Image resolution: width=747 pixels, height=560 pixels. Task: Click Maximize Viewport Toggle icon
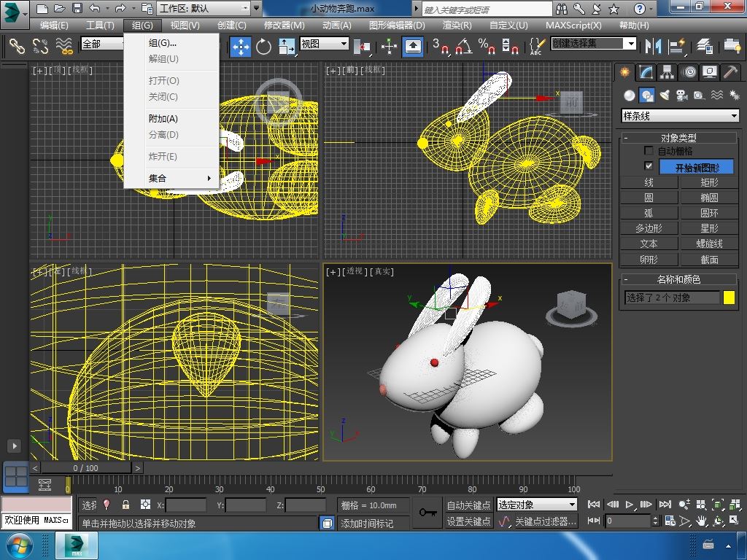click(734, 521)
